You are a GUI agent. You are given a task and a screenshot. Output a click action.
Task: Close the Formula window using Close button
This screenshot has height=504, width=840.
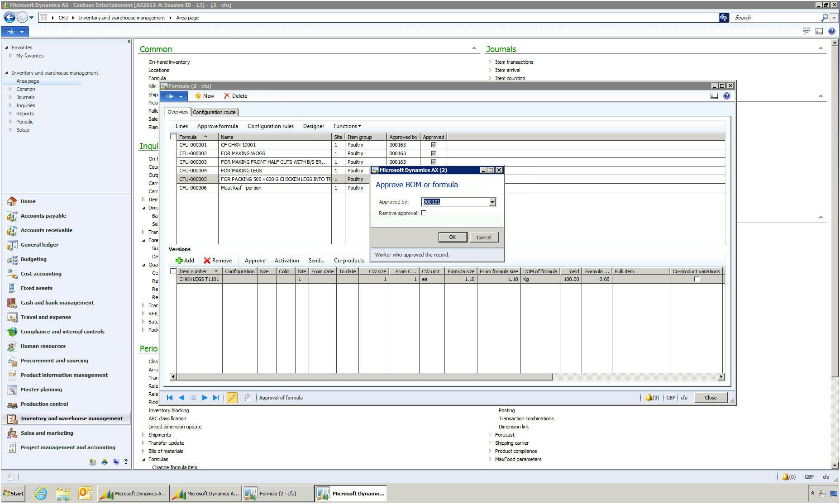[710, 398]
